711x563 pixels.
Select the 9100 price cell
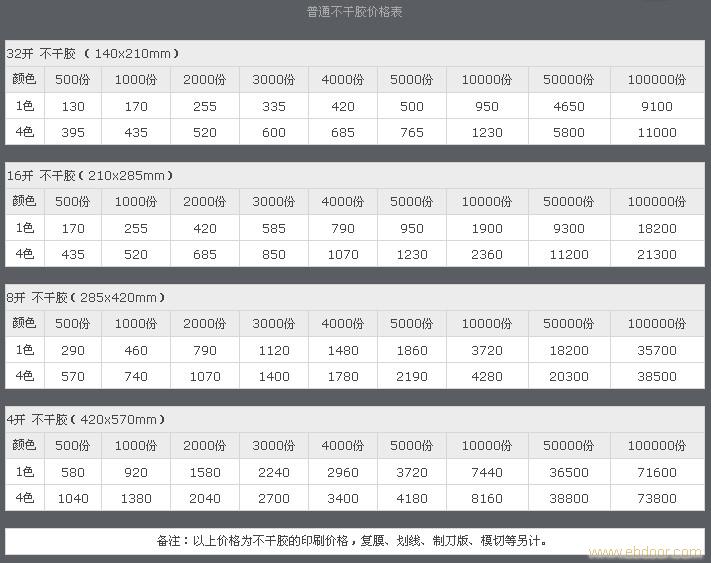[x=656, y=106]
